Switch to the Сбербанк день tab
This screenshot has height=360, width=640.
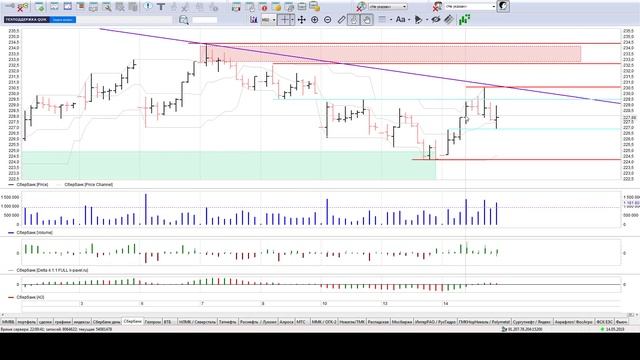[107, 322]
